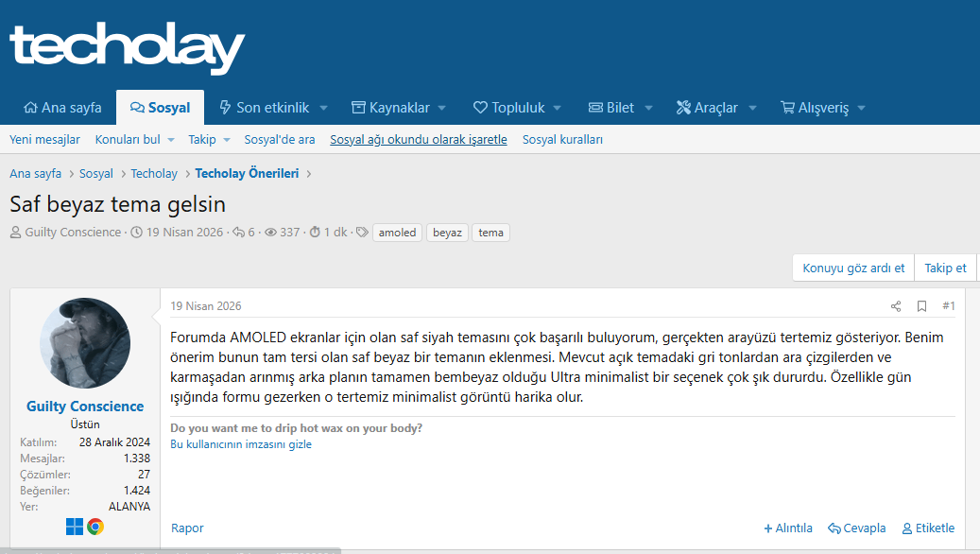Open Son etkinlik tab

[264, 108]
